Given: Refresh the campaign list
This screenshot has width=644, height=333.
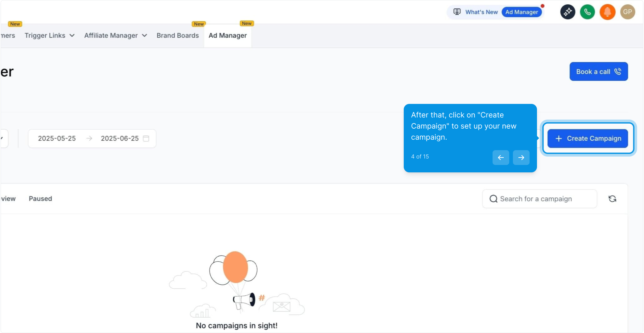Looking at the screenshot, I should (612, 199).
